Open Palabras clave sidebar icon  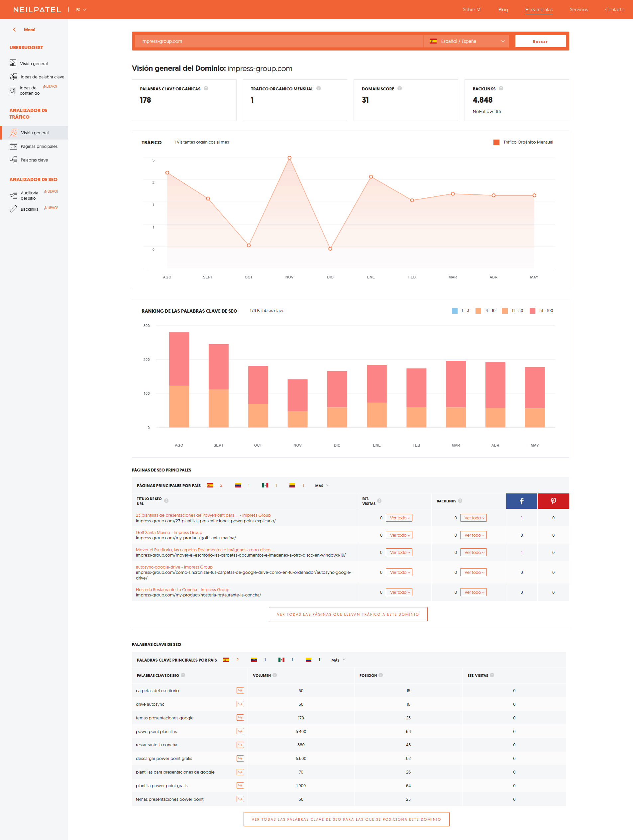(13, 160)
